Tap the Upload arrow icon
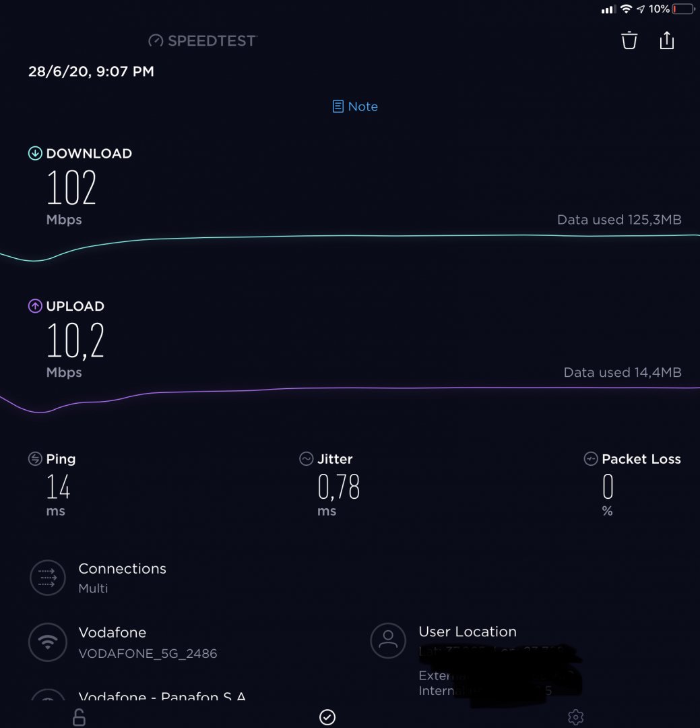Image resolution: width=700 pixels, height=728 pixels. pos(35,306)
